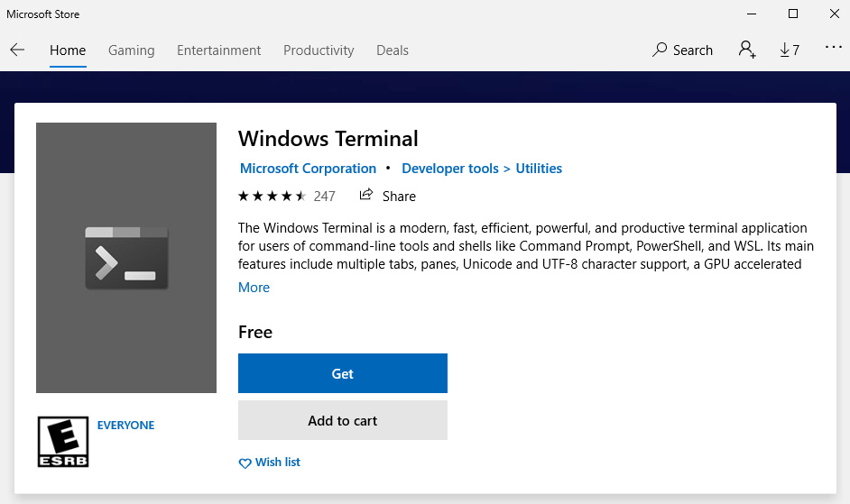The height and width of the screenshot is (504, 850).
Task: Open the Microsoft Corporation publisher link
Action: tap(308, 169)
